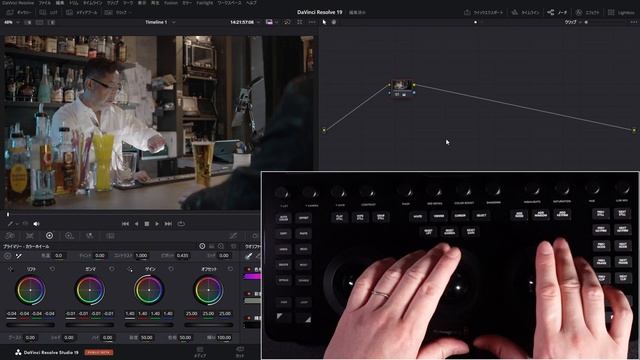Click the Gain color wheel center
Image resolution: width=640 pixels, height=360 pixels.
[149, 290]
